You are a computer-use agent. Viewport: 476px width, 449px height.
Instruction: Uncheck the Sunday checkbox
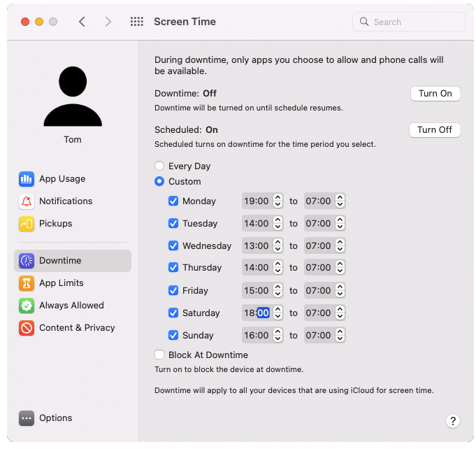173,335
